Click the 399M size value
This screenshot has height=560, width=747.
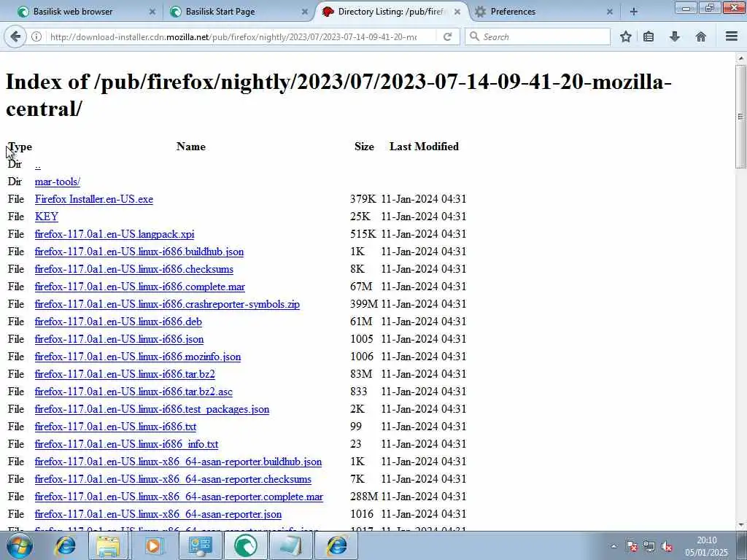click(x=364, y=304)
